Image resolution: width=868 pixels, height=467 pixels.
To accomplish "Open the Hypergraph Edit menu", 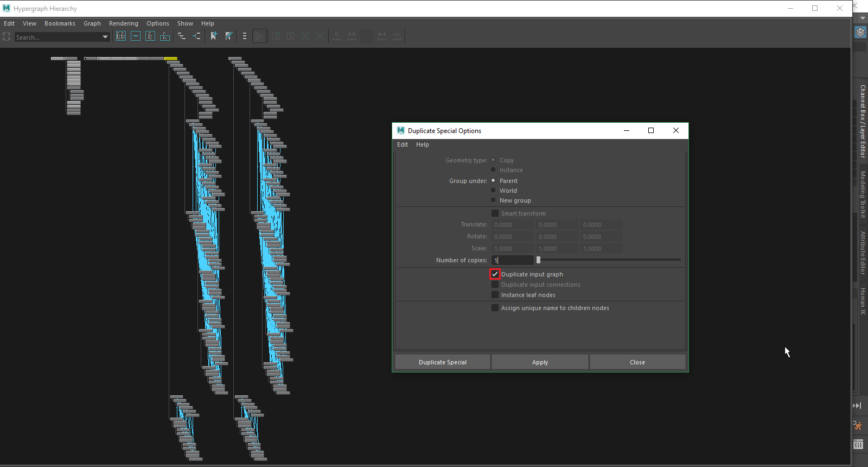I will [x=9, y=23].
